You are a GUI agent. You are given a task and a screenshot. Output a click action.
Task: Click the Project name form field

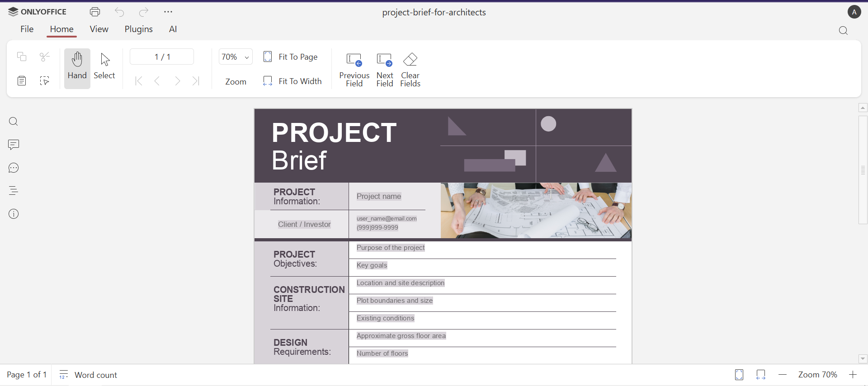tap(379, 197)
